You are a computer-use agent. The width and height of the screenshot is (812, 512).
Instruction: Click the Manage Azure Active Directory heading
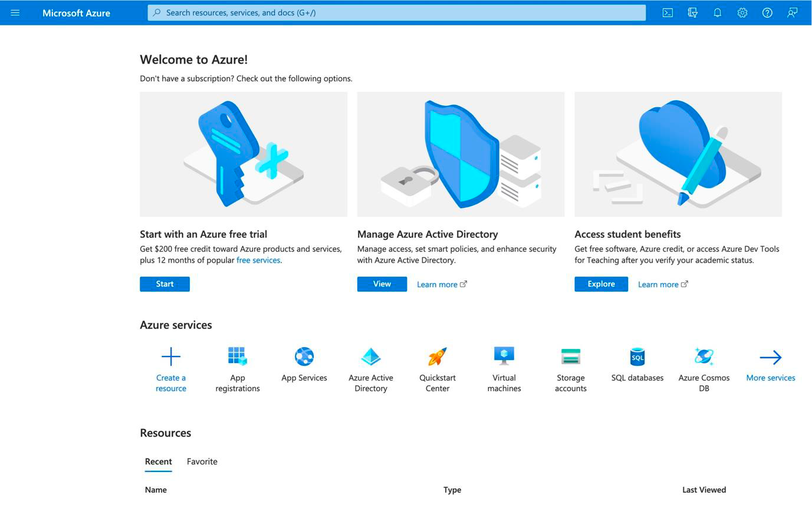pyautogui.click(x=428, y=234)
